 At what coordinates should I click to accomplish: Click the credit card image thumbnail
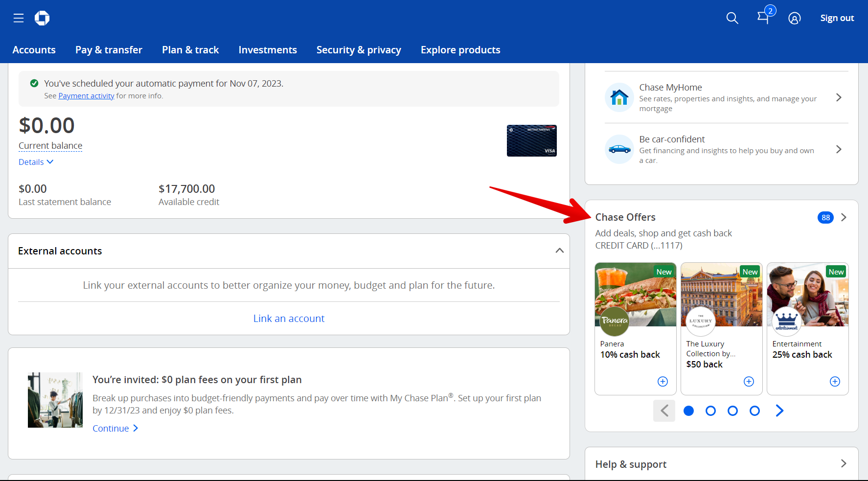point(531,141)
